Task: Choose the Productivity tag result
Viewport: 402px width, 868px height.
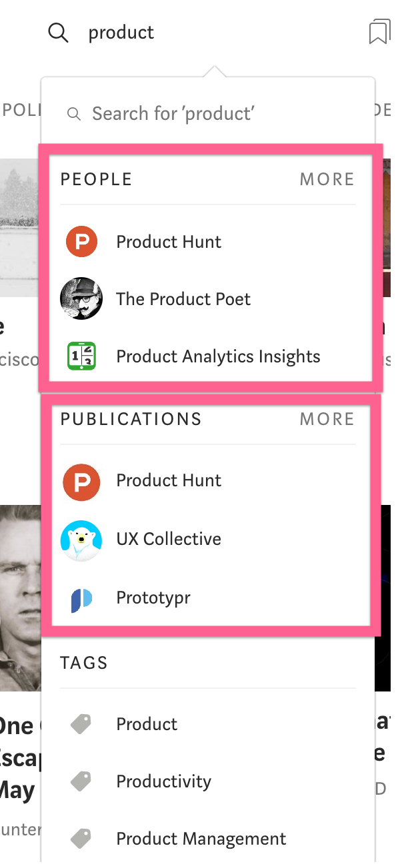Action: [x=163, y=781]
